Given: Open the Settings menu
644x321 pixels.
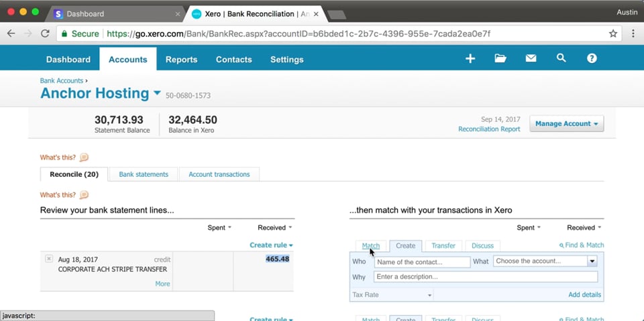Looking at the screenshot, I should (286, 60).
